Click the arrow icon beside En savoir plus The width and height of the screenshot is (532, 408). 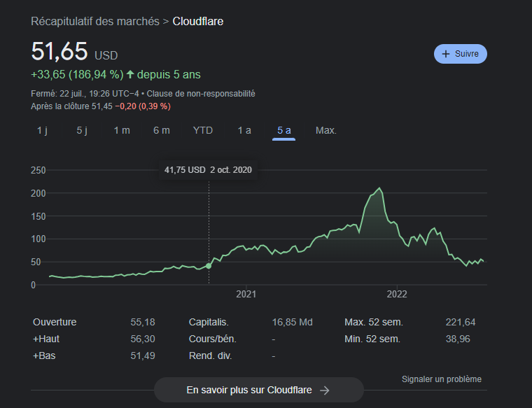325,391
